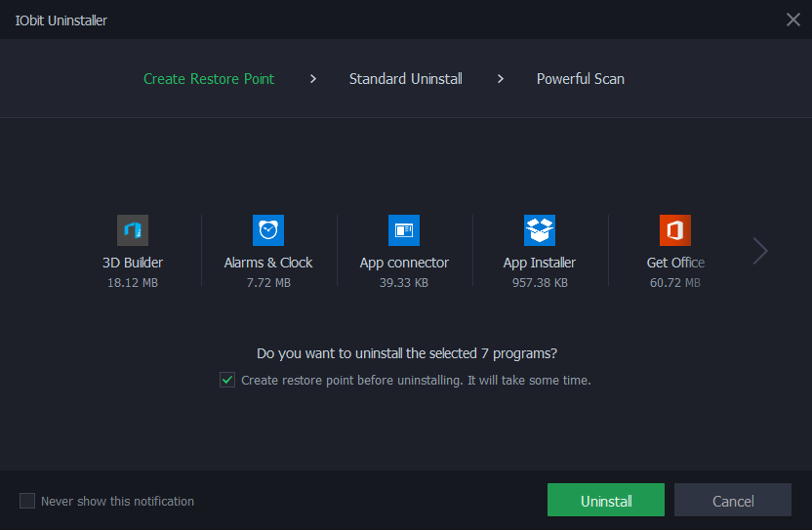The height and width of the screenshot is (530, 812).
Task: Click the Alarms & Clock label
Action: (268, 263)
